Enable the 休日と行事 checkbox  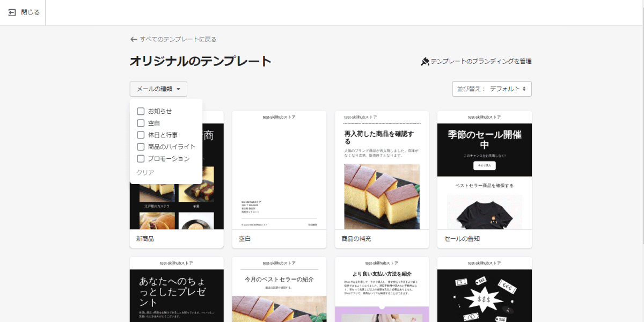point(141,135)
